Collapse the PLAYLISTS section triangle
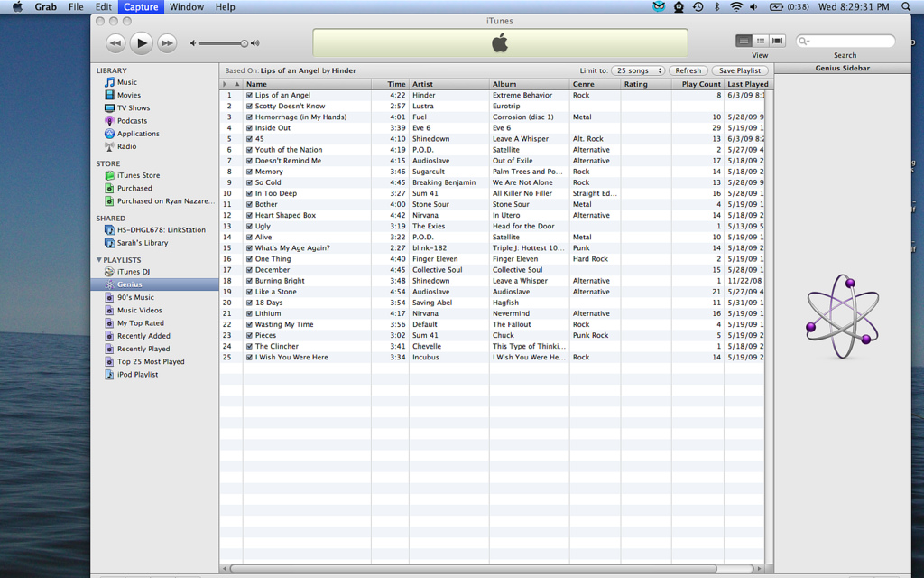This screenshot has width=924, height=578. click(98, 259)
